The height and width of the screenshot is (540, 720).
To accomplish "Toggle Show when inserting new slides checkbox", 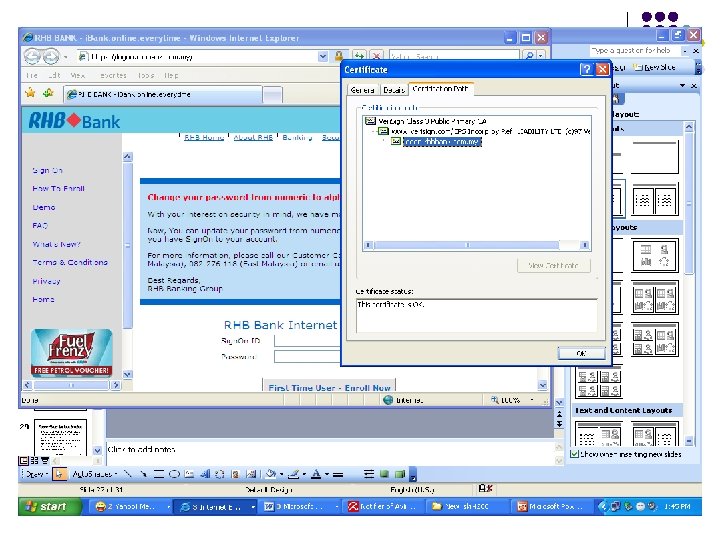I will [574, 454].
